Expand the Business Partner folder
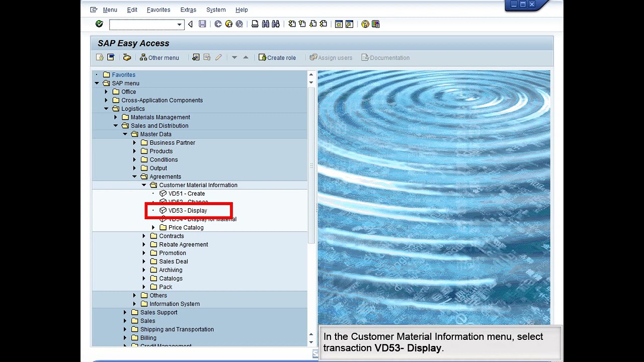Screen dimensions: 644x362 point(134,143)
